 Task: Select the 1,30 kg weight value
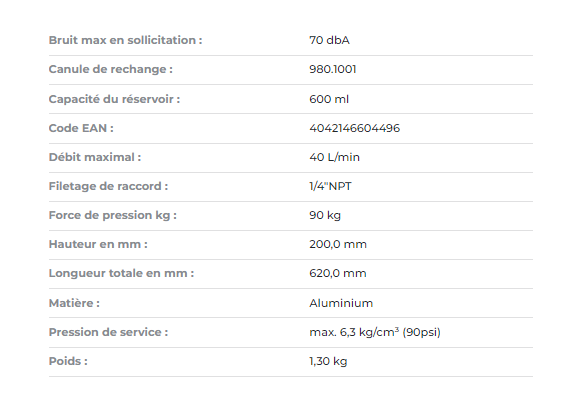coord(328,361)
